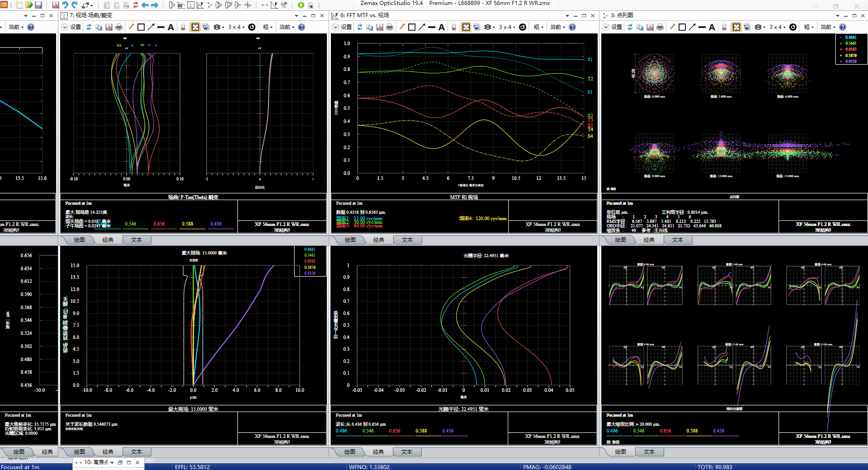
Task: Click the Save file icon in main toolbar
Action: tap(38, 5)
